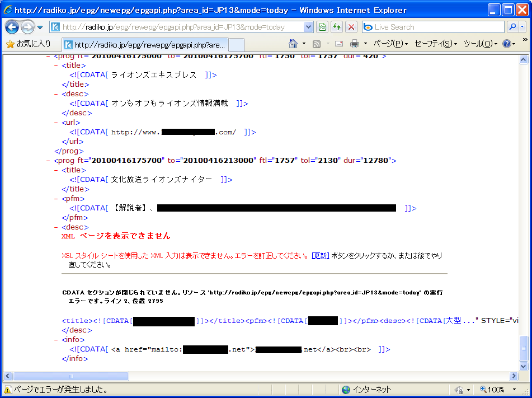
Task: Click vertical scrollbar down arrow
Action: click(x=523, y=366)
